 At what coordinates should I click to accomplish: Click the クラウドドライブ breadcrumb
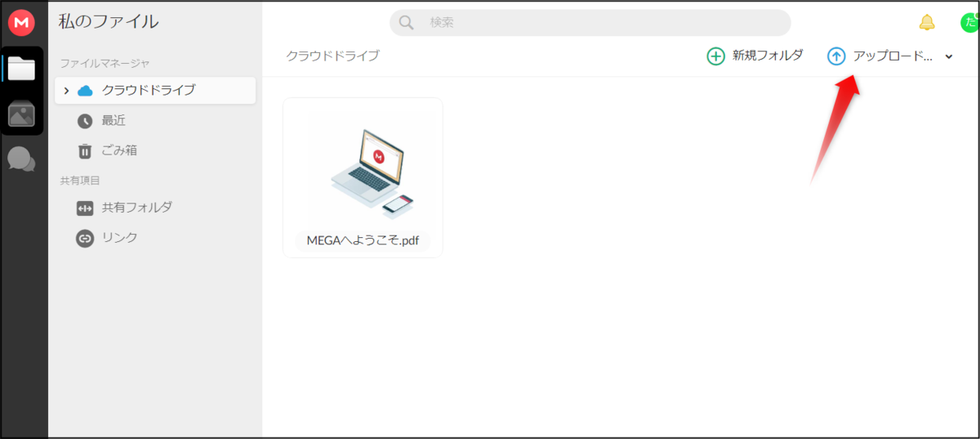(332, 56)
